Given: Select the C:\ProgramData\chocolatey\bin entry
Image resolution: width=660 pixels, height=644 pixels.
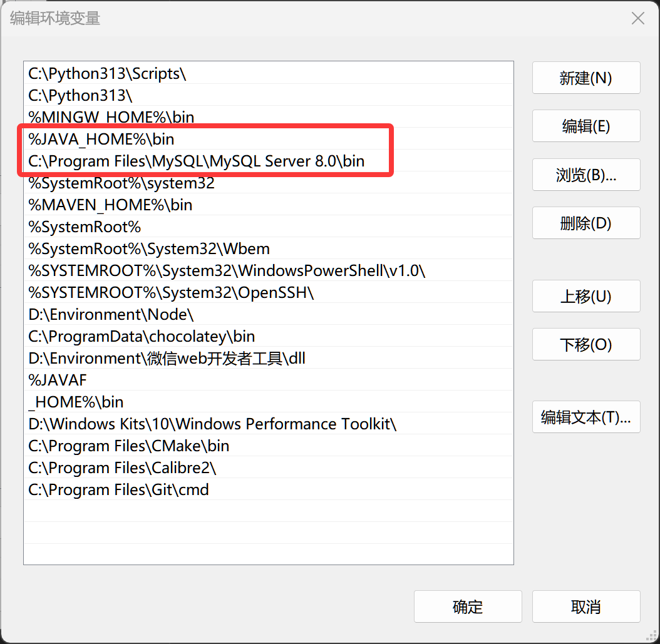Looking at the screenshot, I should coord(269,335).
